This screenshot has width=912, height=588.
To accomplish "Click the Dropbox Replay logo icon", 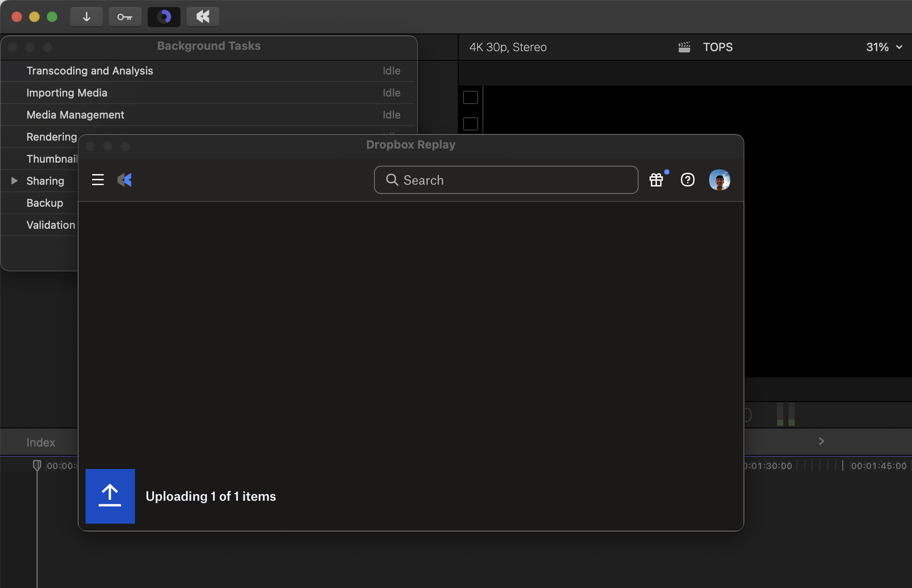I will [x=125, y=180].
